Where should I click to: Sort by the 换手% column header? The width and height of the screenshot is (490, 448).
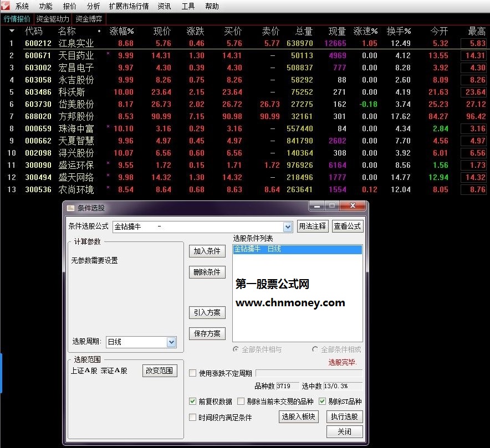click(x=399, y=31)
